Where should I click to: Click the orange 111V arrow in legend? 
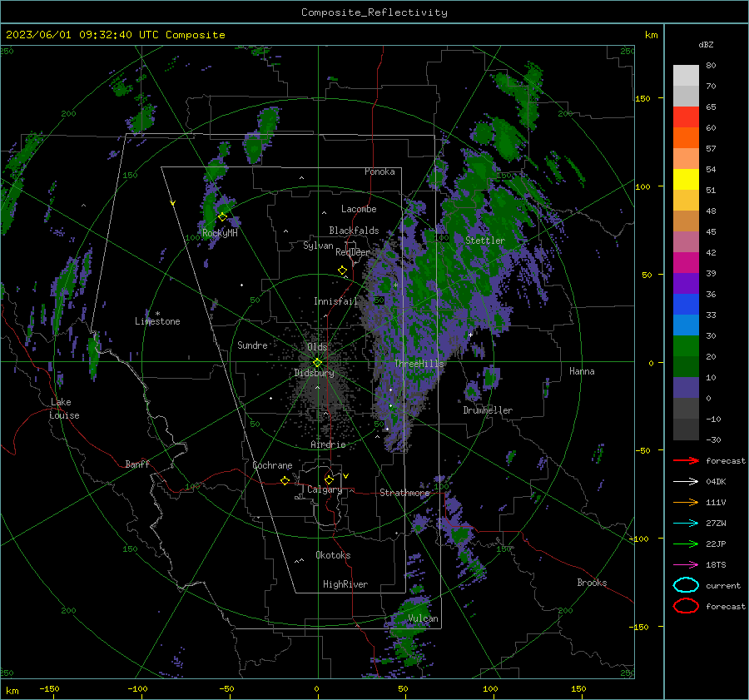pos(686,502)
